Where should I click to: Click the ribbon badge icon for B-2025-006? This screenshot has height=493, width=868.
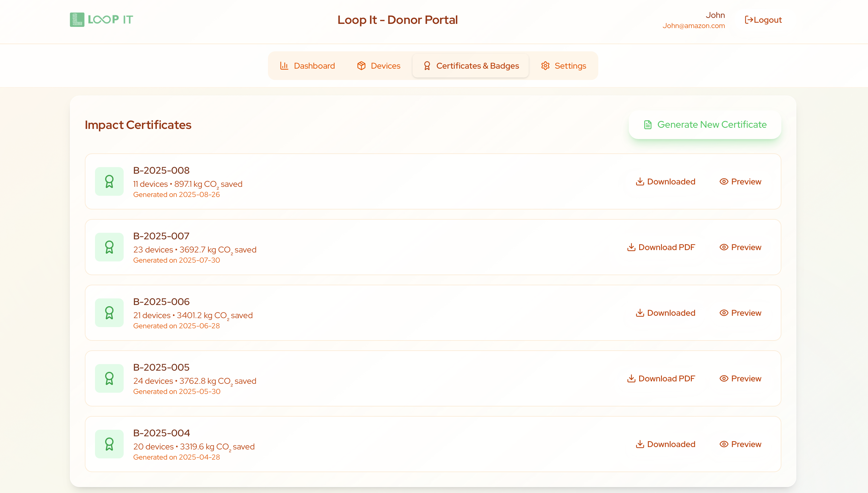pos(109,313)
